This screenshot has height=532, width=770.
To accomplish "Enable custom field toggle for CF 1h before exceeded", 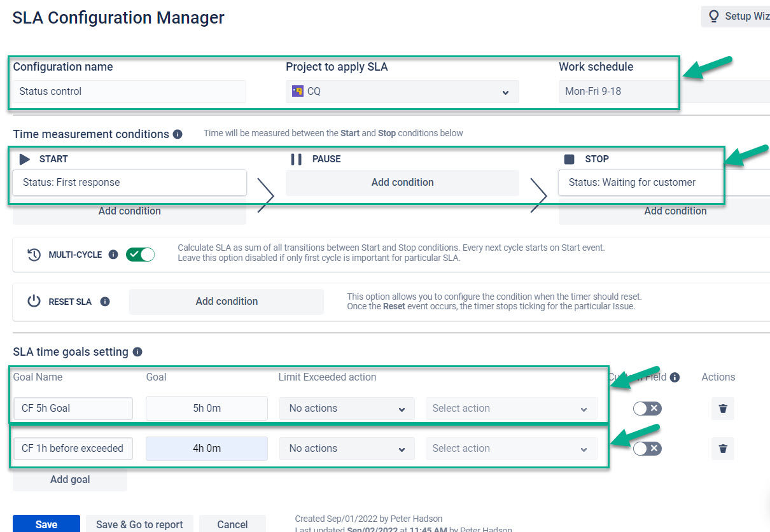I will pos(647,449).
